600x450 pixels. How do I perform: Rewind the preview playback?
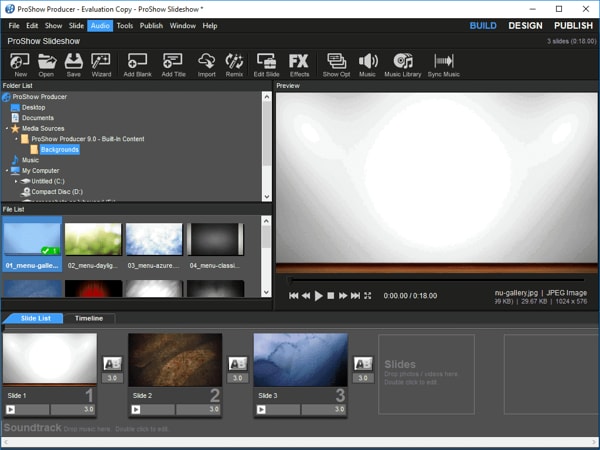point(306,296)
